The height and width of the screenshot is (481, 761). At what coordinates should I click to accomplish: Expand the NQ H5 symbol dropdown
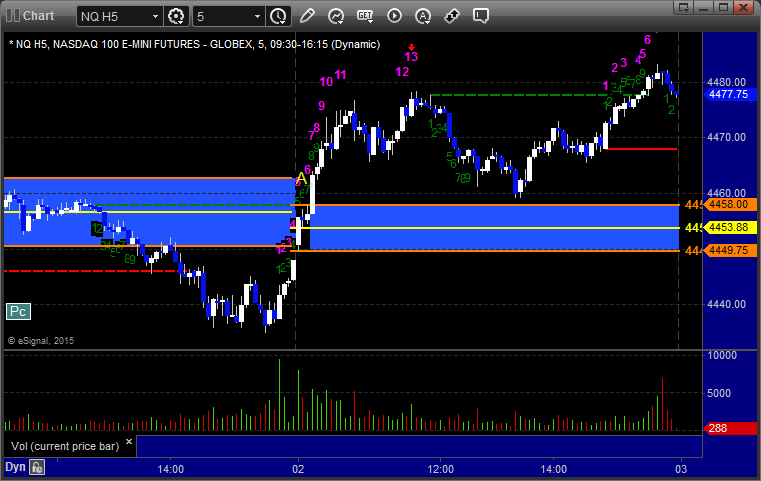(155, 17)
